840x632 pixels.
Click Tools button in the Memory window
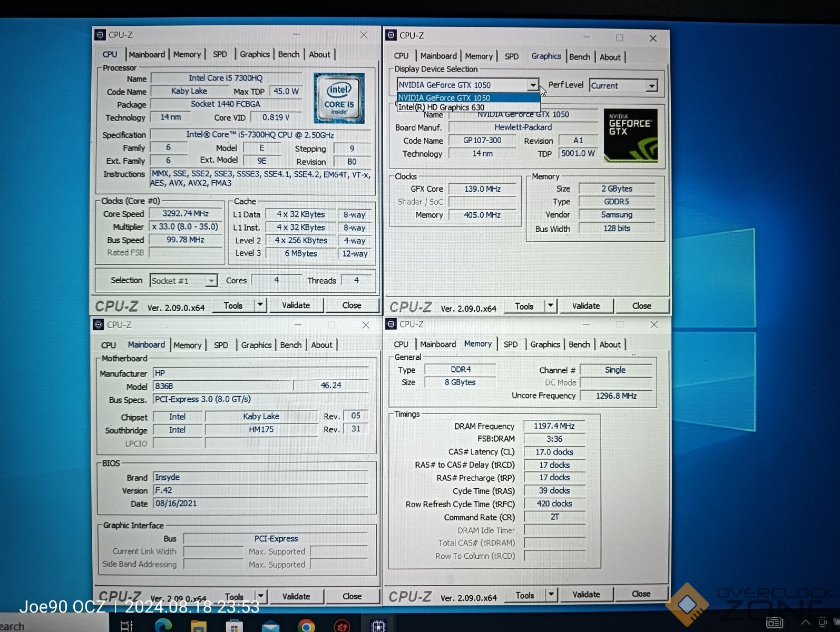(x=525, y=595)
